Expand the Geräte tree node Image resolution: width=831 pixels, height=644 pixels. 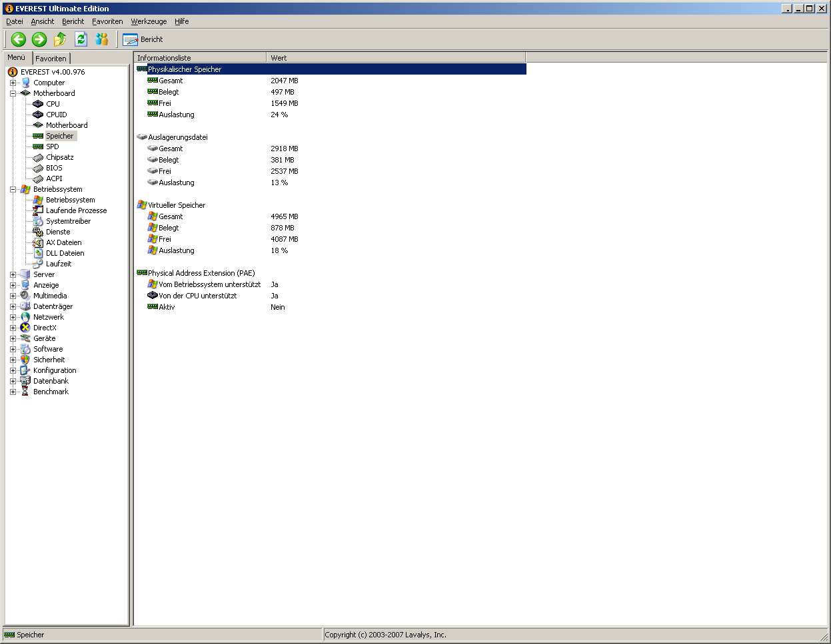13,338
